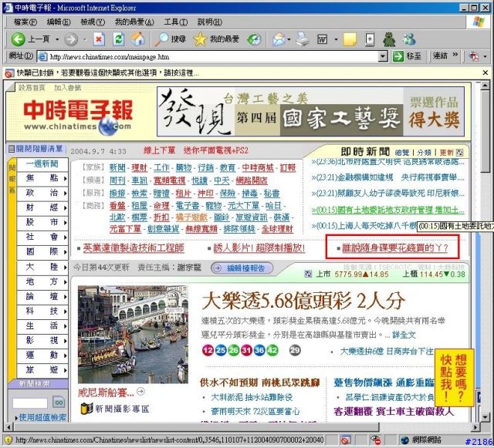
Task: Click the green Back arrow icon
Action: 18,39
